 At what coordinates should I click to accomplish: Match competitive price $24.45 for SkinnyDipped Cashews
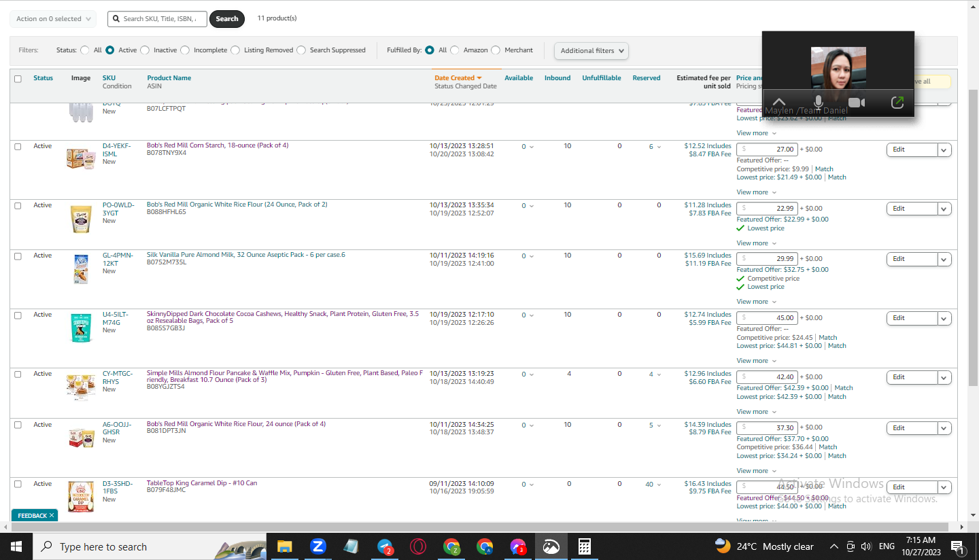point(828,338)
